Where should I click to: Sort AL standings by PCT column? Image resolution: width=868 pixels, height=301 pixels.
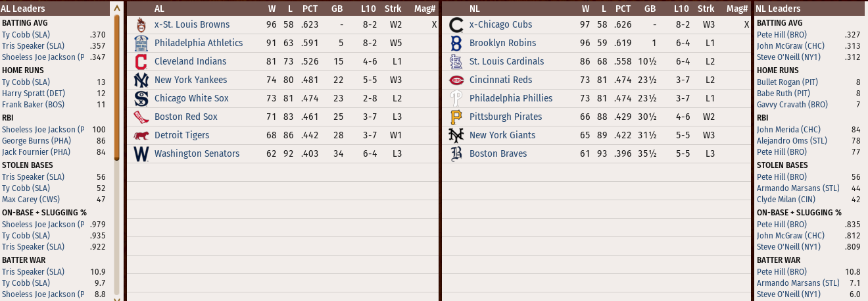[x=310, y=9]
